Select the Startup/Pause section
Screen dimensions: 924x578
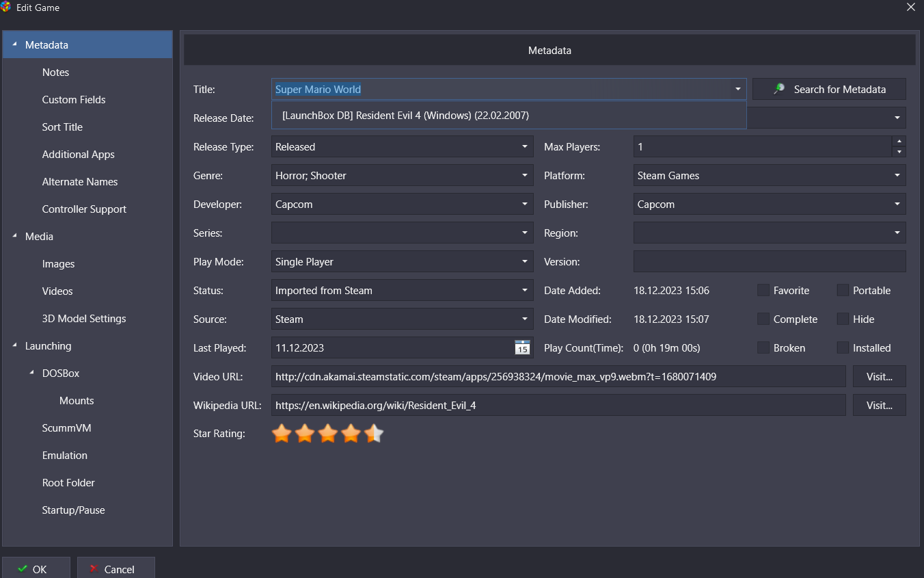tap(73, 510)
